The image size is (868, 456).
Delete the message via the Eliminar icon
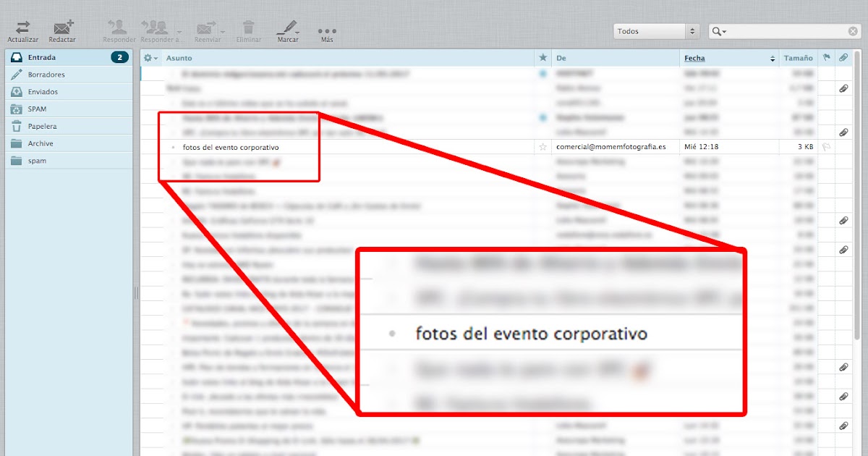(249, 28)
